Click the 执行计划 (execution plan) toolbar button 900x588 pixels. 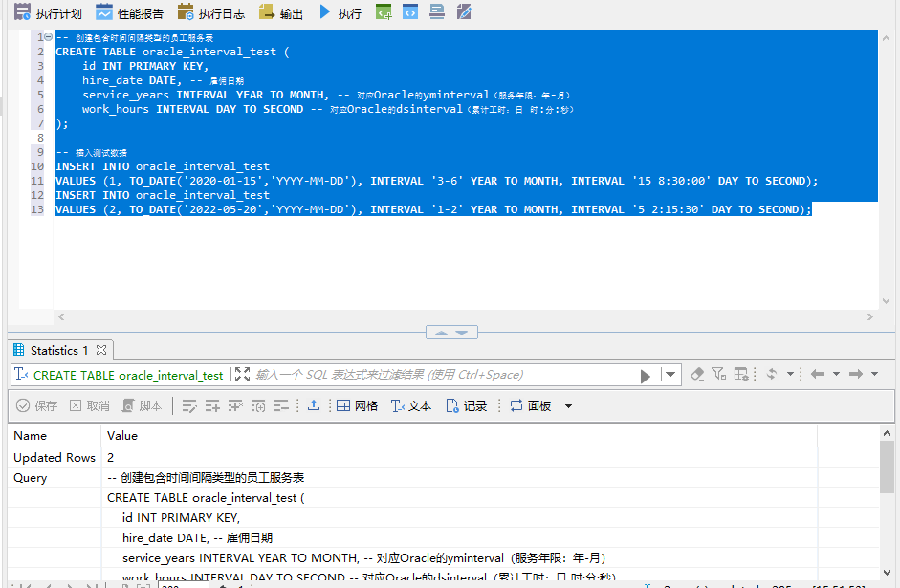48,13
